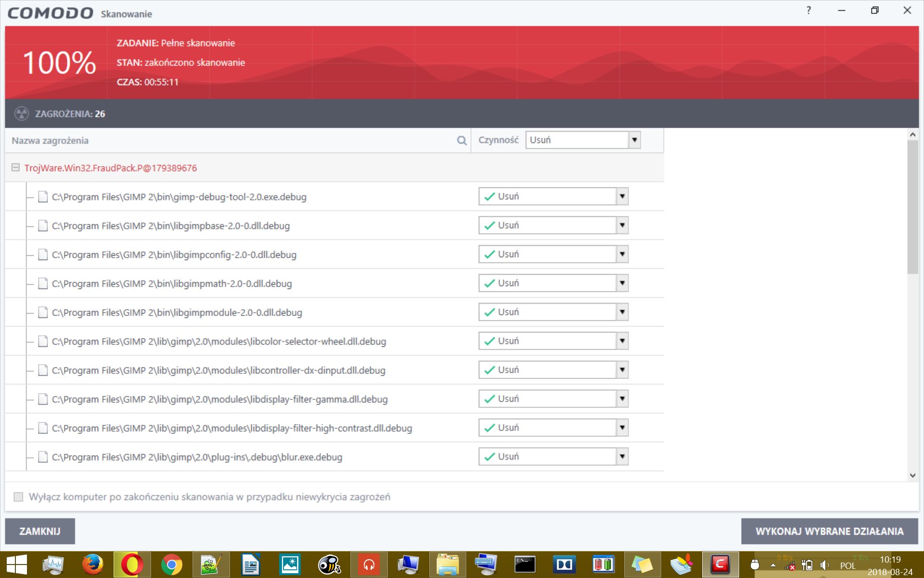Open Google Chrome from the taskbar
Image resolution: width=924 pixels, height=578 pixels.
pos(171,565)
